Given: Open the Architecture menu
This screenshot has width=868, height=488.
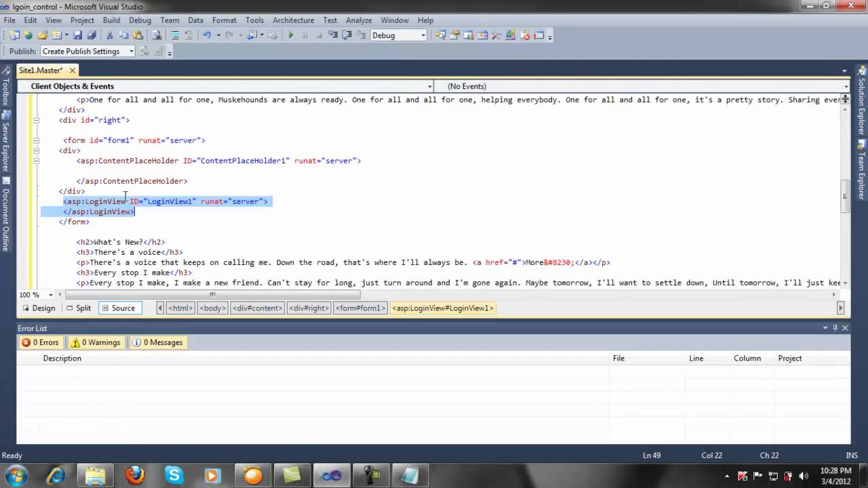Looking at the screenshot, I should tap(293, 20).
